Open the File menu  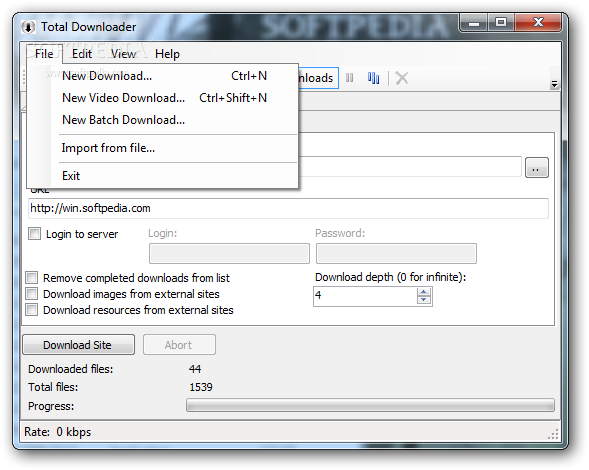coord(44,54)
